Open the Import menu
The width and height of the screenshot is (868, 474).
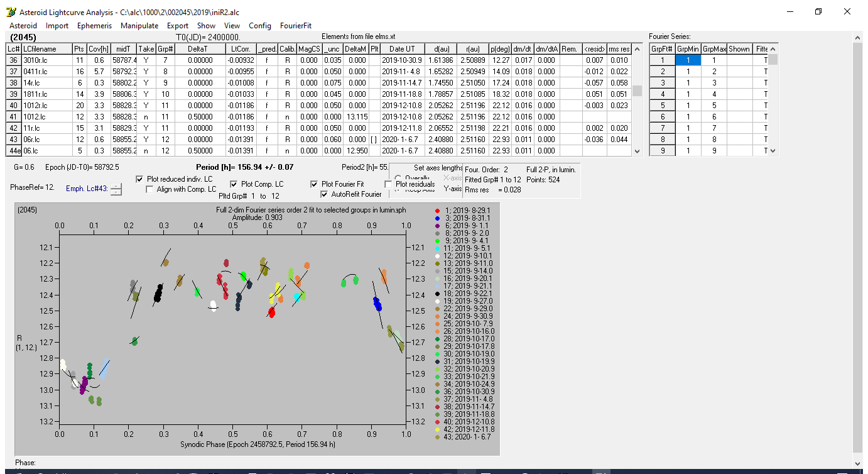57,26
